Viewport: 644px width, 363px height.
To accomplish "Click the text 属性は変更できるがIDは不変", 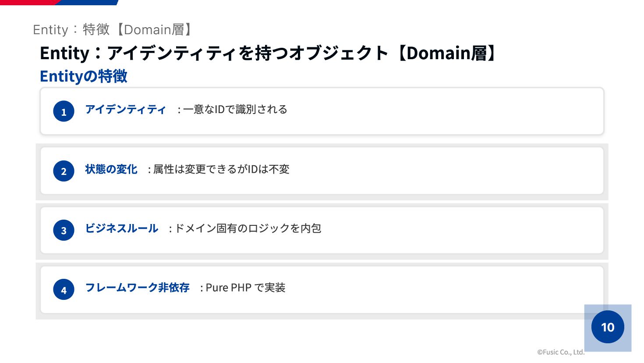I will (x=221, y=169).
